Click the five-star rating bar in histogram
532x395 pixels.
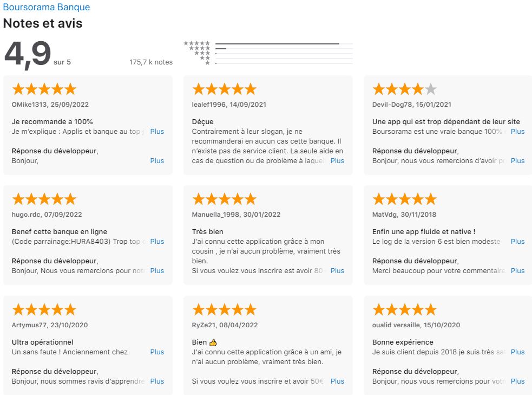[x=277, y=43]
